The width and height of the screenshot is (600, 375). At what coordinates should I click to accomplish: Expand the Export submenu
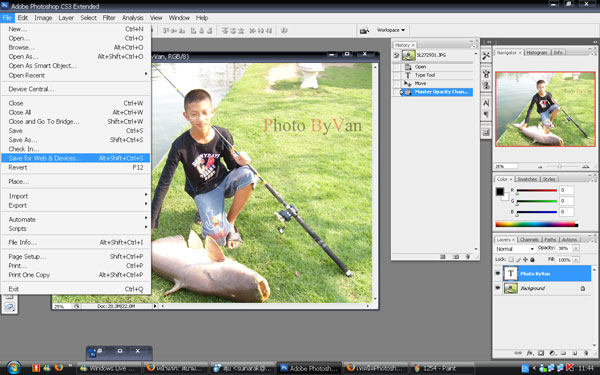[76, 205]
